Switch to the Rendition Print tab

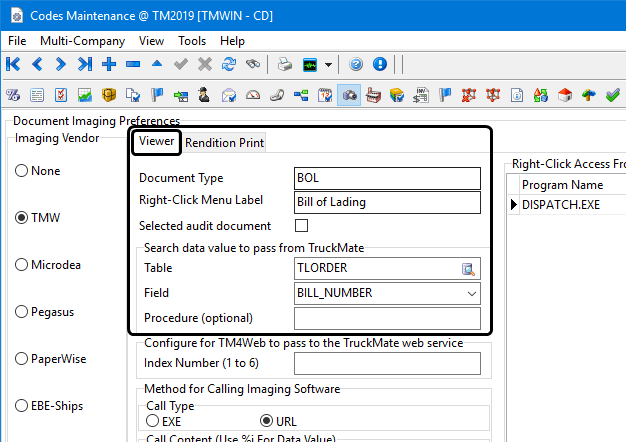click(225, 143)
